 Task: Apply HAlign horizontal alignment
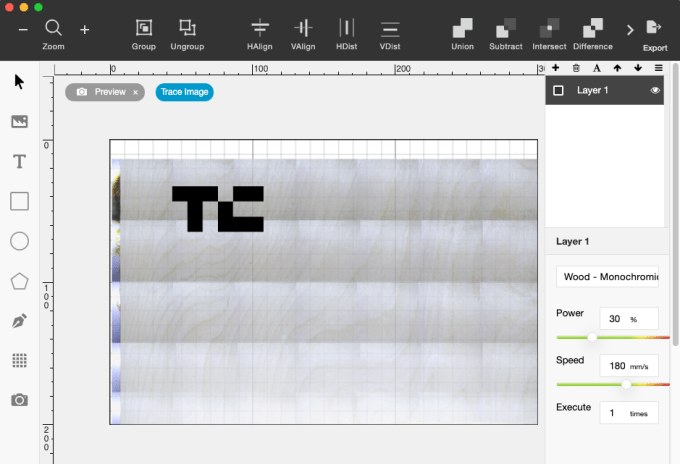coord(260,34)
